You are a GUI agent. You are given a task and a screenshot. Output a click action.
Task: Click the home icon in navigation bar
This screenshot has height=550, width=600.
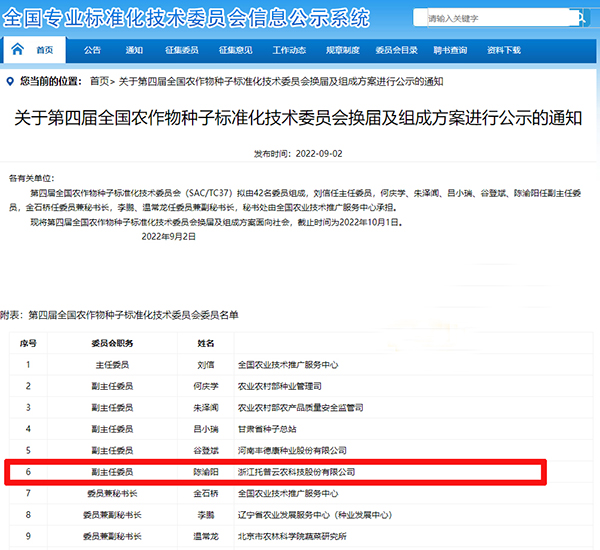click(17, 48)
